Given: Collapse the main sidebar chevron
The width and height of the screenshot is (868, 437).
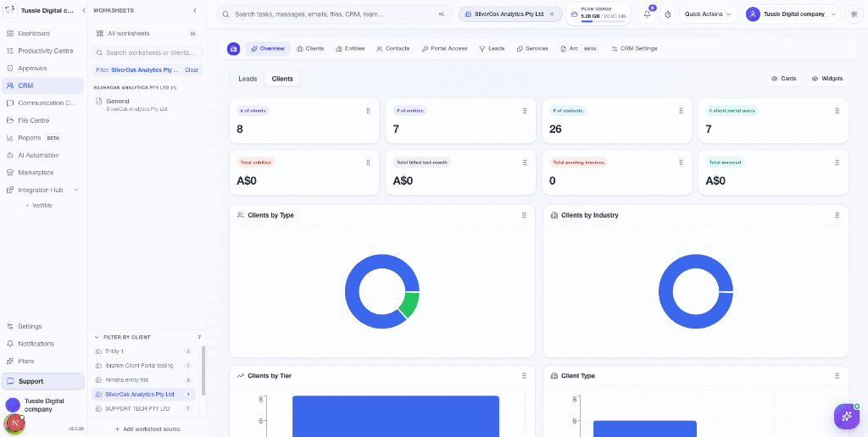Looking at the screenshot, I should pos(83,10).
